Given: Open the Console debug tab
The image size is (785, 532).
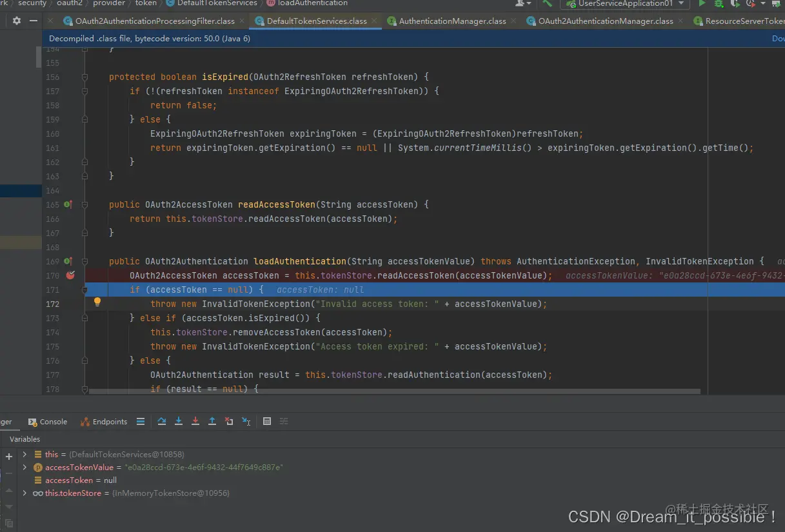Looking at the screenshot, I should 48,422.
